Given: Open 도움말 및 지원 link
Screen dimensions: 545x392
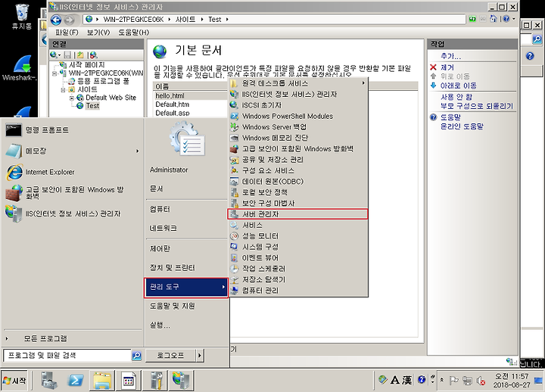Looking at the screenshot, I should pyautogui.click(x=173, y=306).
